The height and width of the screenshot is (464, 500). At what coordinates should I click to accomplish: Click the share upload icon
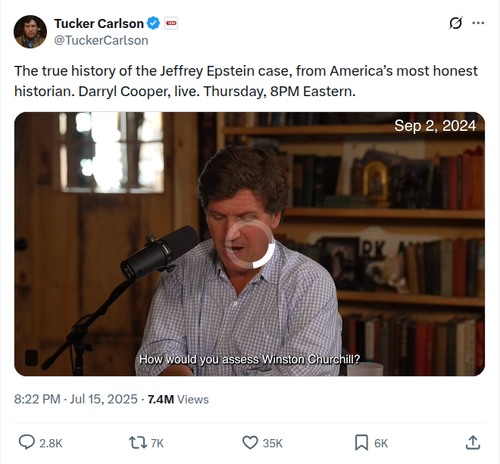pos(473,442)
